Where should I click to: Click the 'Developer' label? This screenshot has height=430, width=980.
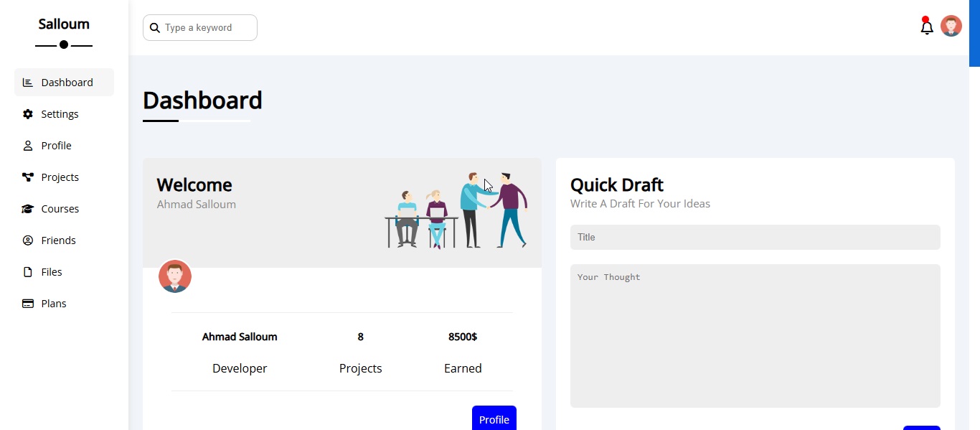point(240,368)
